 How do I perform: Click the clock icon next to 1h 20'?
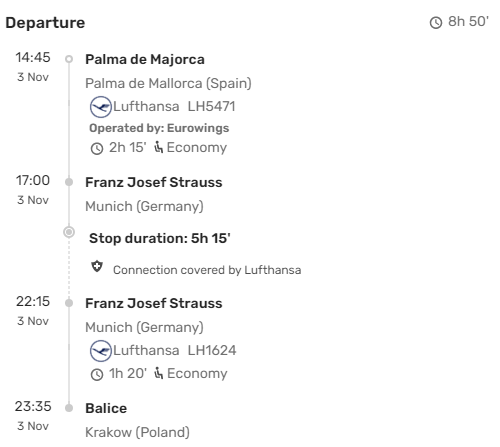(x=97, y=374)
